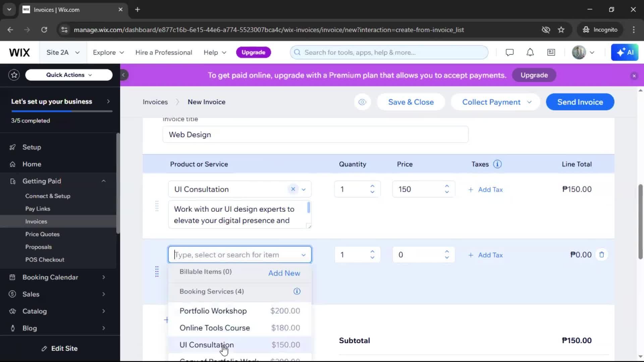The image size is (644, 362).
Task: Click Save & Close
Action: click(x=411, y=102)
